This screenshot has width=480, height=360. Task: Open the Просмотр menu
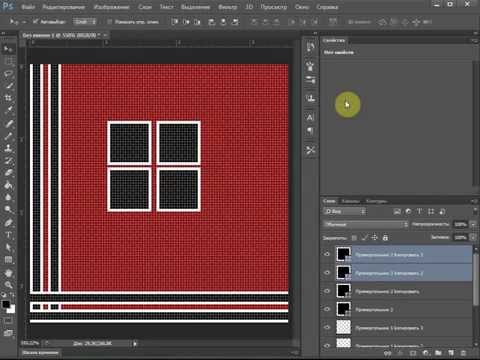(274, 7)
